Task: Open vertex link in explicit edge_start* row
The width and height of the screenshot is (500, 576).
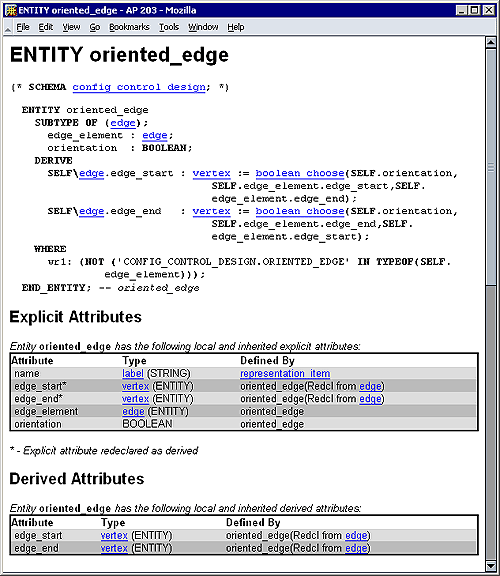Action: coord(136,386)
